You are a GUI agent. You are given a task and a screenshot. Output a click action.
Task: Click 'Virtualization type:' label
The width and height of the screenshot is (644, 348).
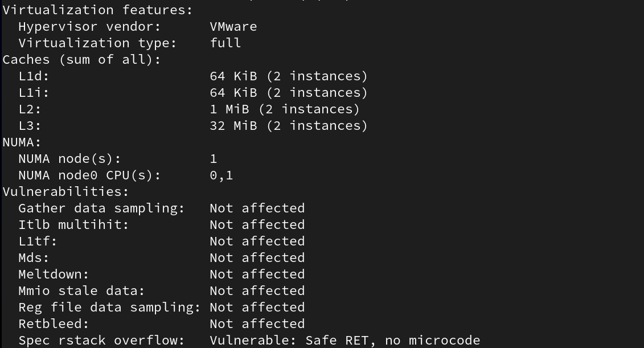pyautogui.click(x=97, y=43)
